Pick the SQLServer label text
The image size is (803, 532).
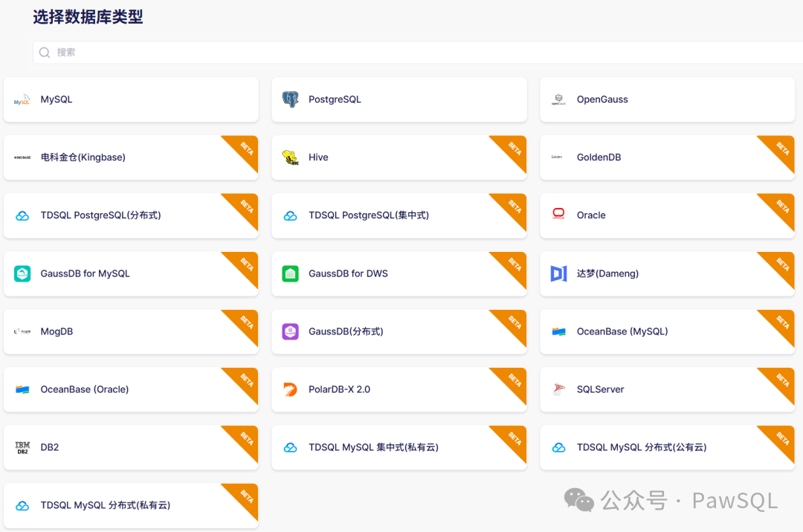[600, 389]
